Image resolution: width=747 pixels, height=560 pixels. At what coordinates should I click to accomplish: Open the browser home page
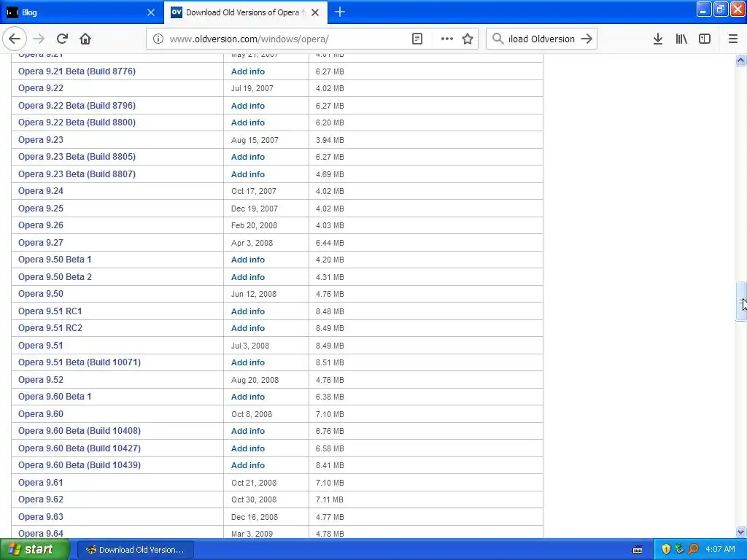point(85,39)
